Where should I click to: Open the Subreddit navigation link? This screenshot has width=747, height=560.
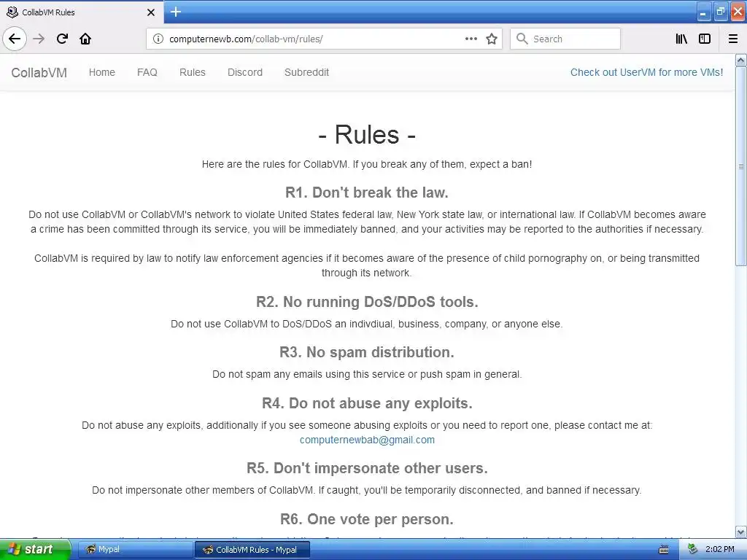tap(307, 72)
